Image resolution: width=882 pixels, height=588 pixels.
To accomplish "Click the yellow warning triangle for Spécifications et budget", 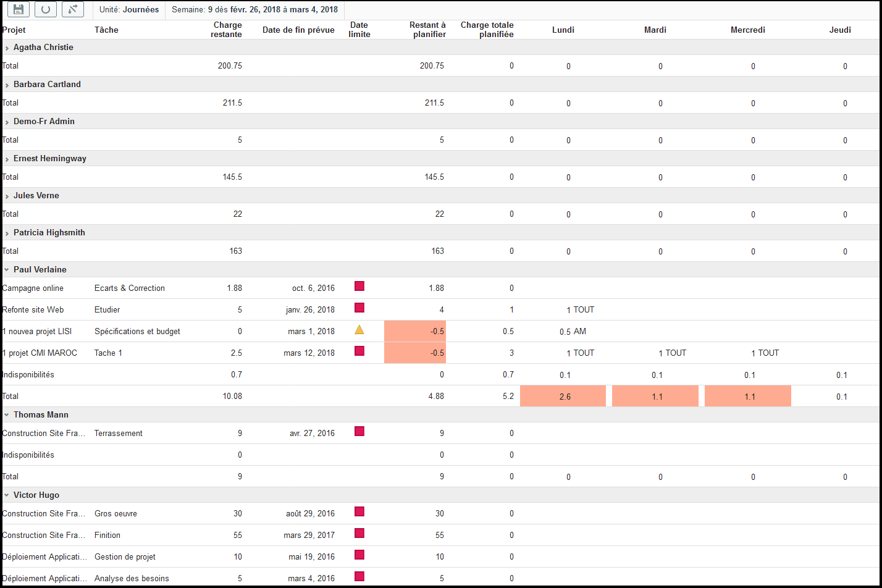I will 359,330.
